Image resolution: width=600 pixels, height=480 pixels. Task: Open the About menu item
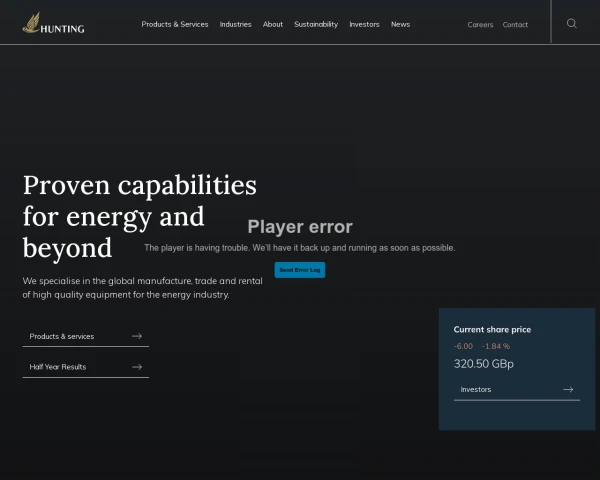pos(273,24)
